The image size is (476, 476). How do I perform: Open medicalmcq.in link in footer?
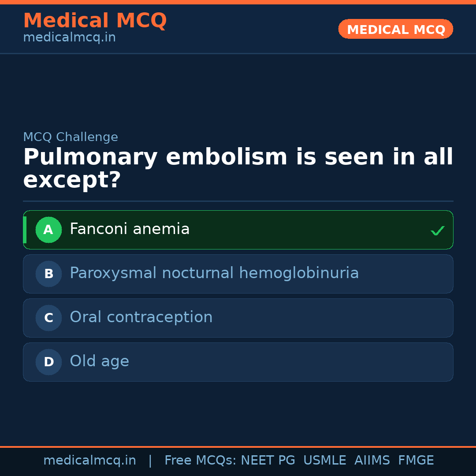tap(89, 461)
